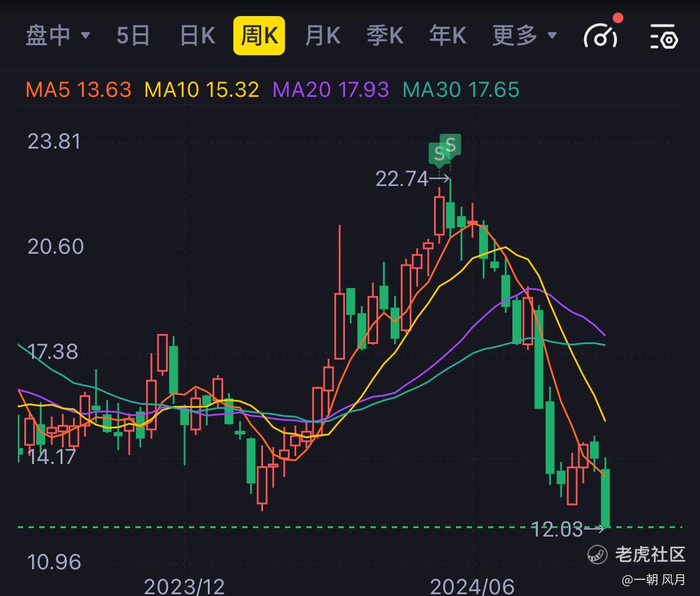Viewport: 700px width, 596px height.
Task: Tap the 14.17 price axis label
Action: click(52, 457)
